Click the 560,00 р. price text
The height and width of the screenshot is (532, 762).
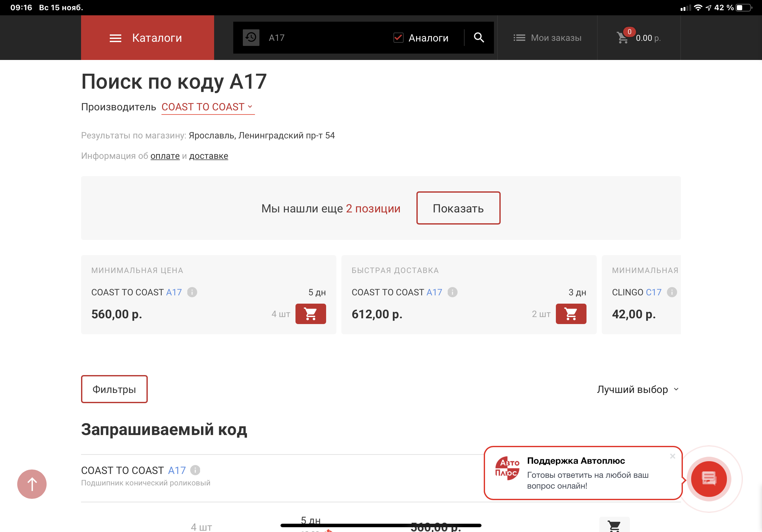click(x=117, y=314)
